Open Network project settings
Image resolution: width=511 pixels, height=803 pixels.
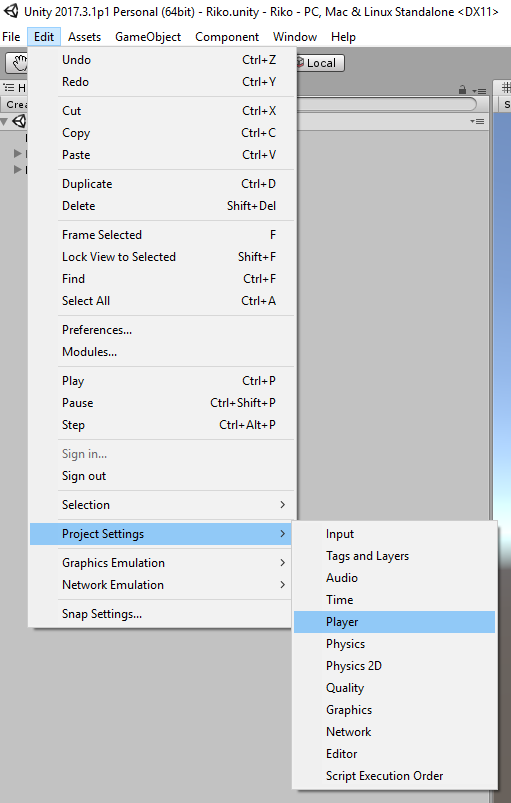394,732
